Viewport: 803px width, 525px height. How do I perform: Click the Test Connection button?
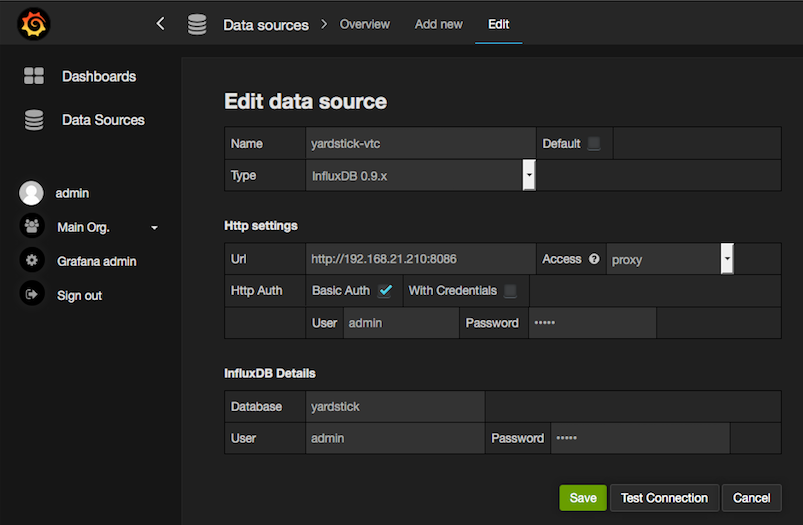coord(664,498)
